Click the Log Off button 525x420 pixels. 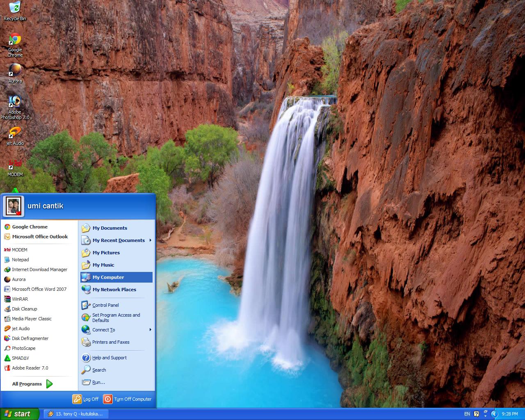pos(86,399)
